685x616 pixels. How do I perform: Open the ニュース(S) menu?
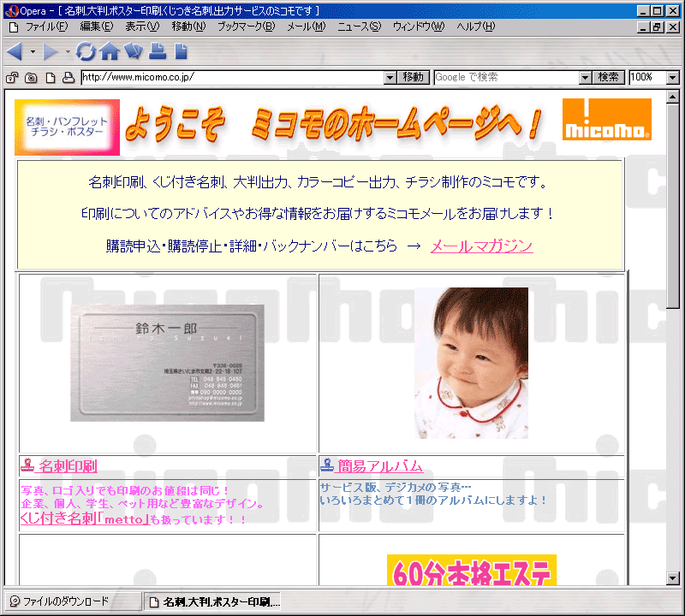pyautogui.click(x=359, y=27)
